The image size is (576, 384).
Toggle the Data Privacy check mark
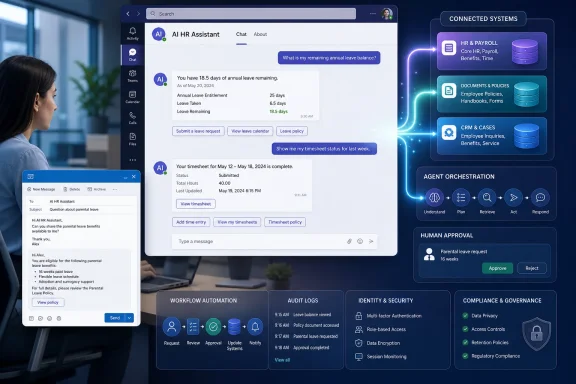click(x=465, y=316)
